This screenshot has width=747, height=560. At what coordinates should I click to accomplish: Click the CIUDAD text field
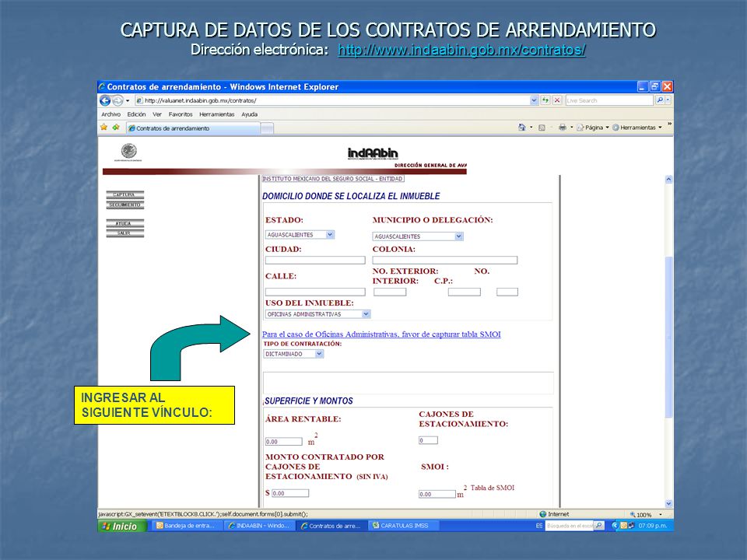[315, 260]
